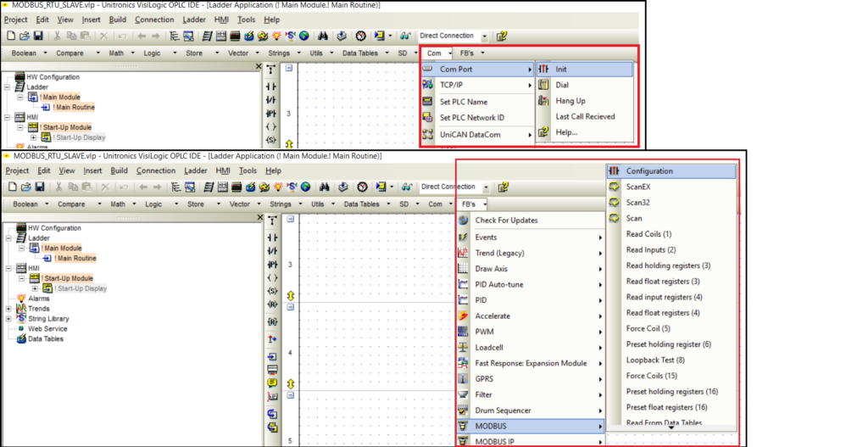Open Boolean dropdown in upper window
Viewport: 868px width, 447px height.
[x=46, y=53]
